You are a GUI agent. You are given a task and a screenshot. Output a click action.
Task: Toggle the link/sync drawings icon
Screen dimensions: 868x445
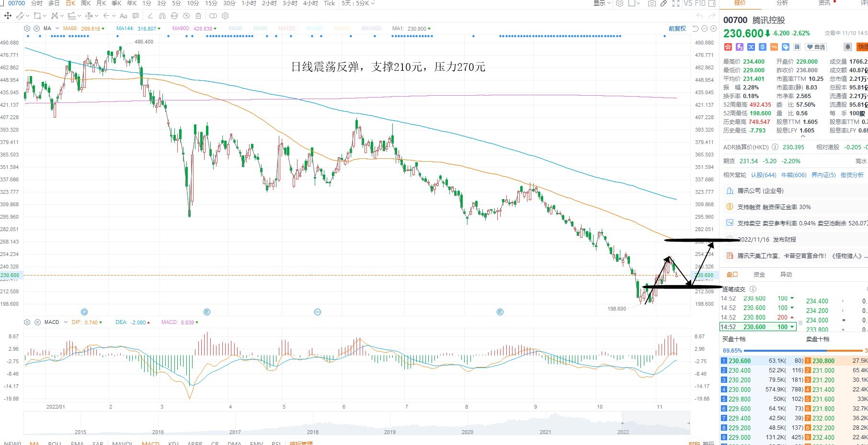[213, 16]
